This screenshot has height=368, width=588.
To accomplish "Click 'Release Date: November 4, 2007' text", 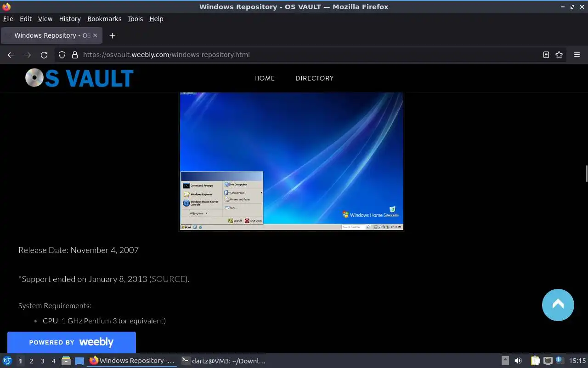I will coord(79,250).
